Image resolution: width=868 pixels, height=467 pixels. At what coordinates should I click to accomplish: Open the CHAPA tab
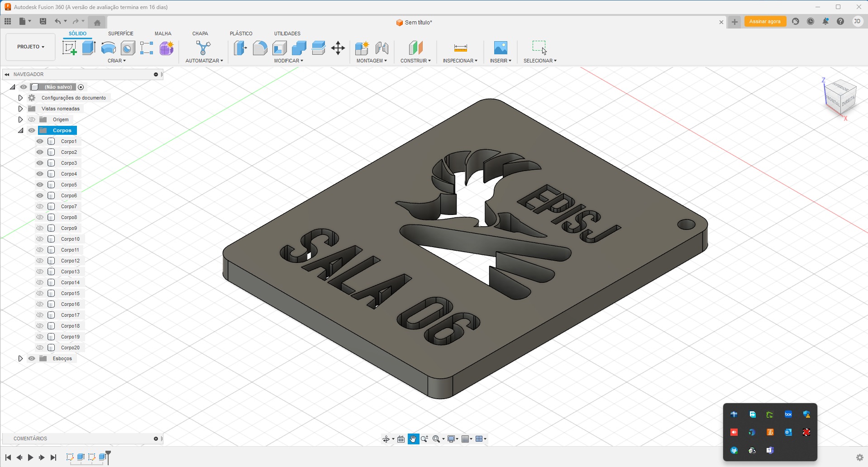coord(200,33)
